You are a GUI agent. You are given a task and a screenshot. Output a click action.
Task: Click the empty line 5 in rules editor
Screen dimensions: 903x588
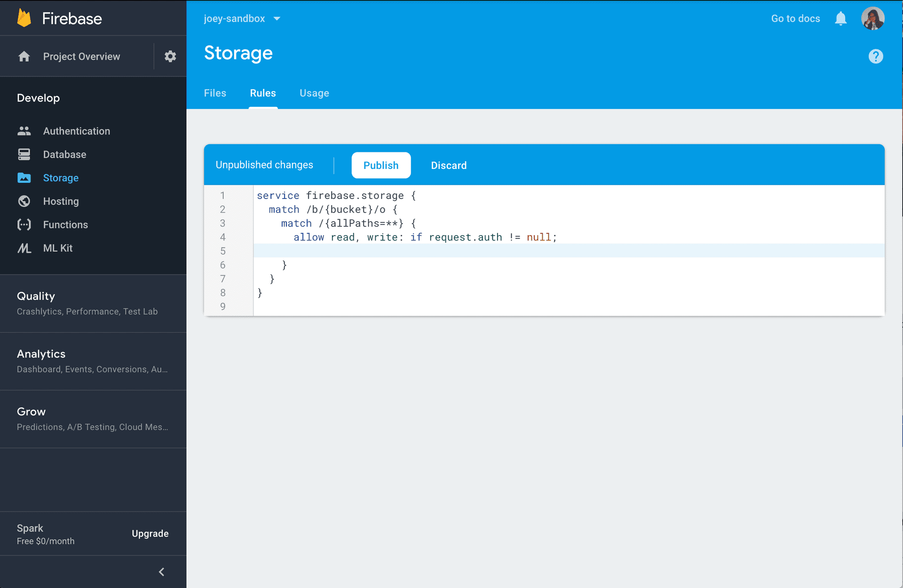(x=470, y=251)
